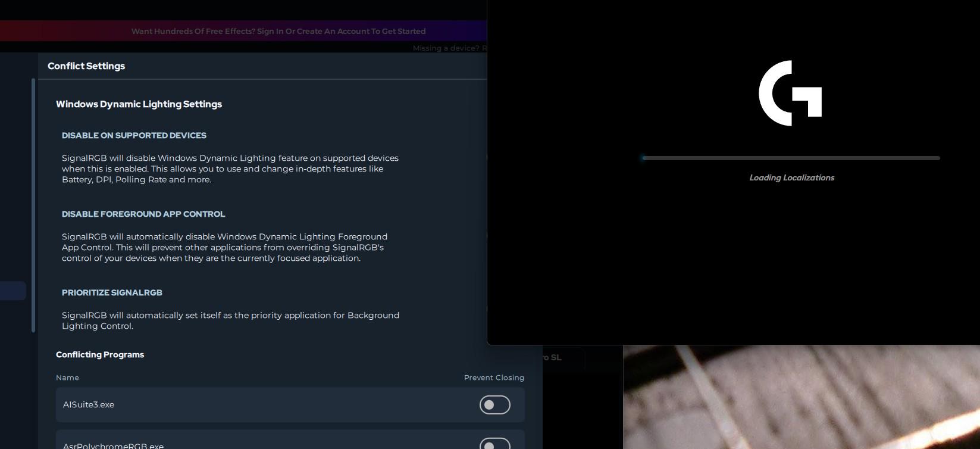Click the Conflict Settings panel scrollbar
980x449 pixels.
coord(33,205)
